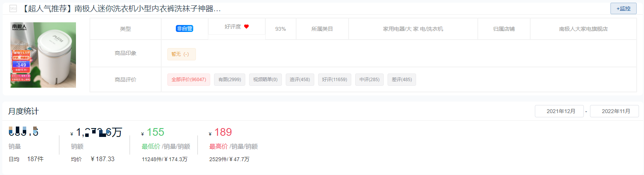Select the 有图(2999) review filter
Image resolution: width=644 pixels, height=175 pixels.
(x=229, y=80)
